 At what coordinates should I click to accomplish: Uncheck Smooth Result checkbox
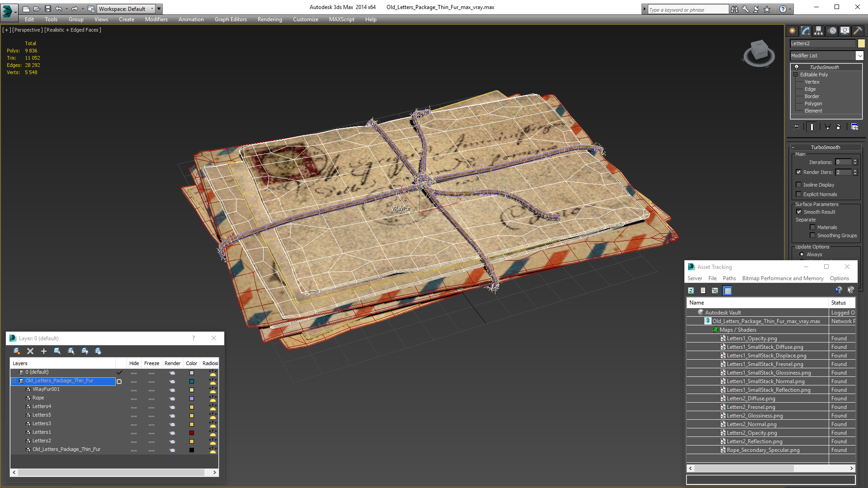tap(799, 212)
